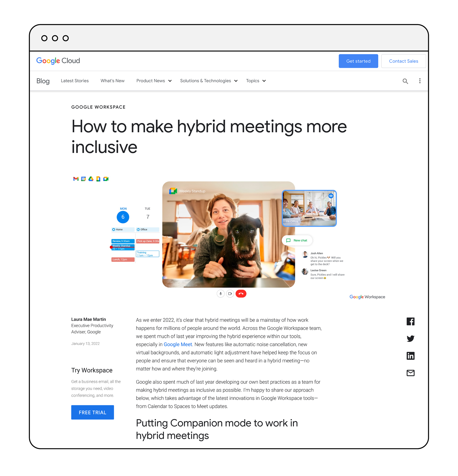This screenshot has height=476, width=458.
Task: Follow the Google Meet link in article
Action: (x=178, y=344)
